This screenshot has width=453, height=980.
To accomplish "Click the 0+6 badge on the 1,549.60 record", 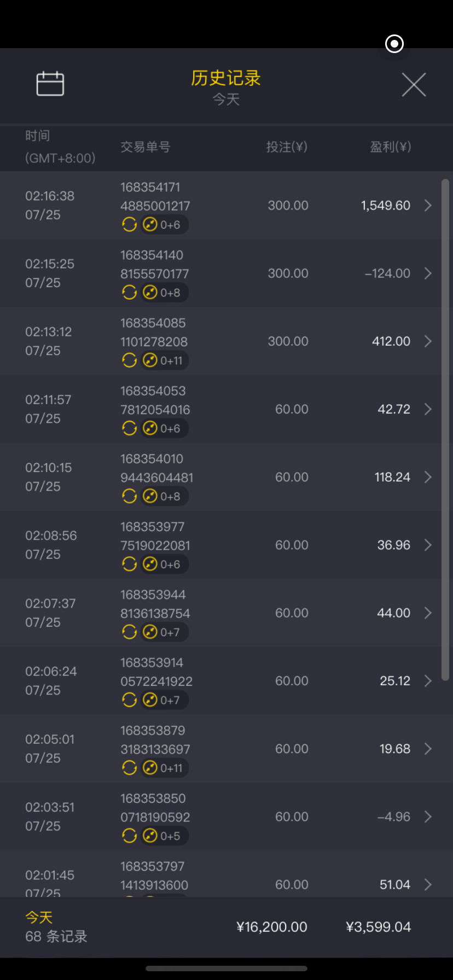I will pyautogui.click(x=164, y=225).
